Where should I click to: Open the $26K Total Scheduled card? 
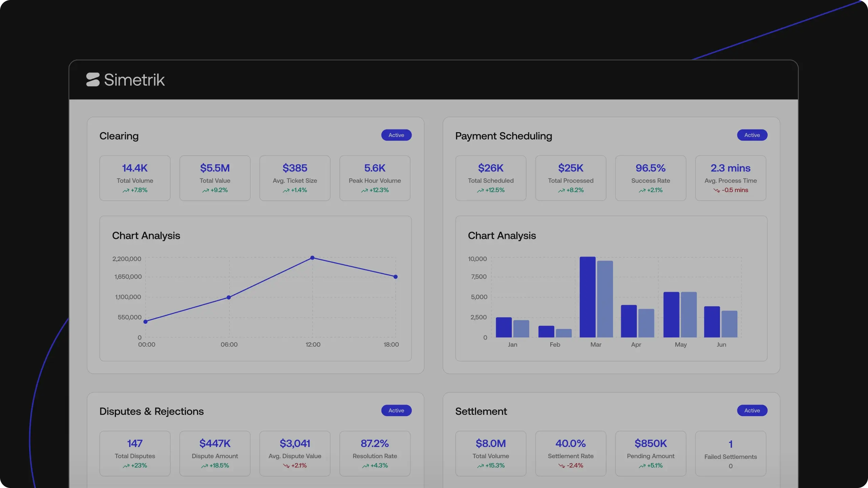click(491, 178)
